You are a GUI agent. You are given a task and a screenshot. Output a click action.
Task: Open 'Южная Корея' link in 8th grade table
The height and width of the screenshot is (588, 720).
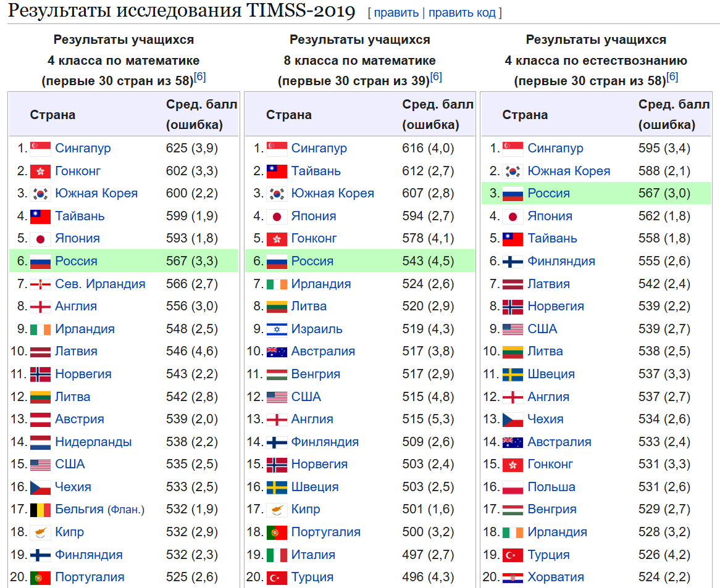333,193
